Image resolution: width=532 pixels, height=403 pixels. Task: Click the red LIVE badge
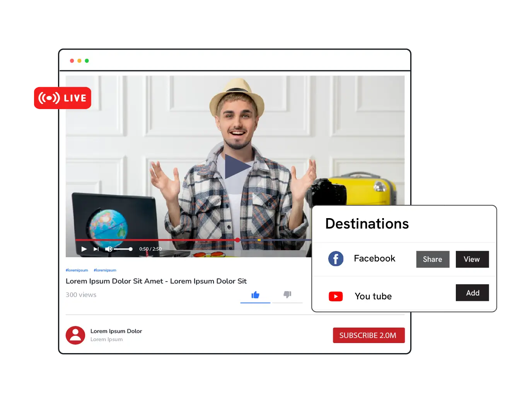pyautogui.click(x=63, y=98)
